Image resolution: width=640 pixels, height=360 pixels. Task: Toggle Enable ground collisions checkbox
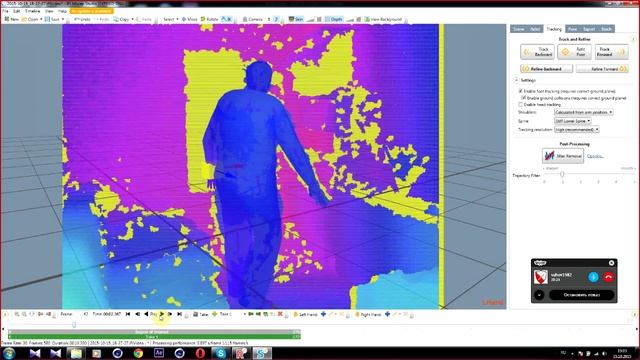point(524,98)
